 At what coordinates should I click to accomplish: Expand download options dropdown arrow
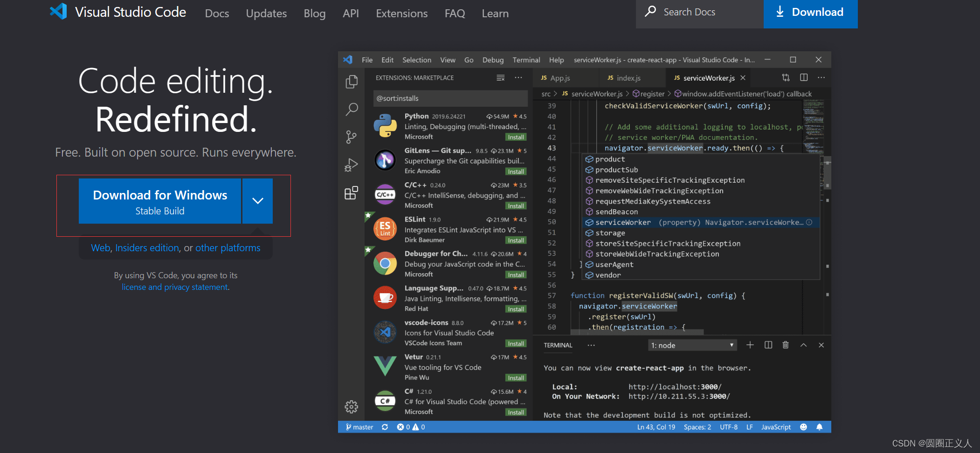click(258, 201)
